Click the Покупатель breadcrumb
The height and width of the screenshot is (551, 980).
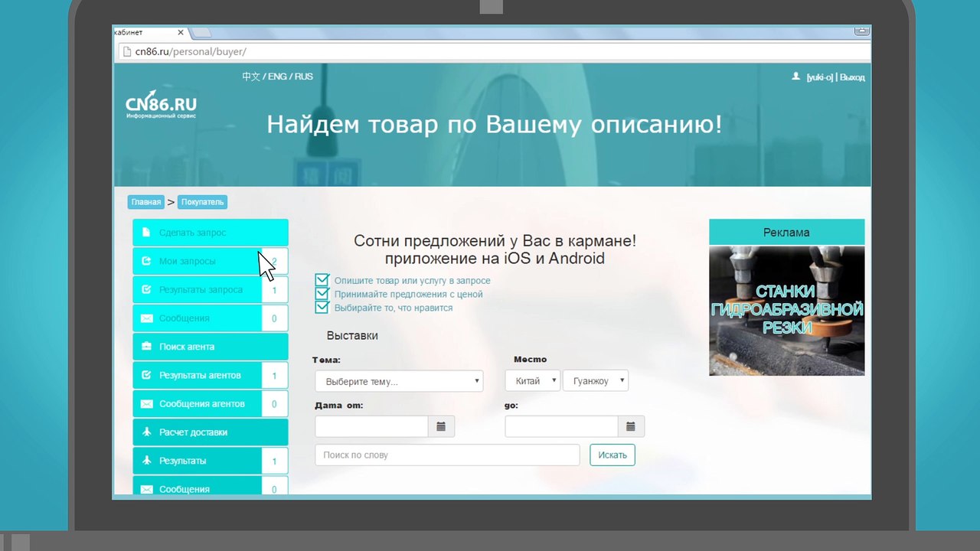[x=202, y=202]
